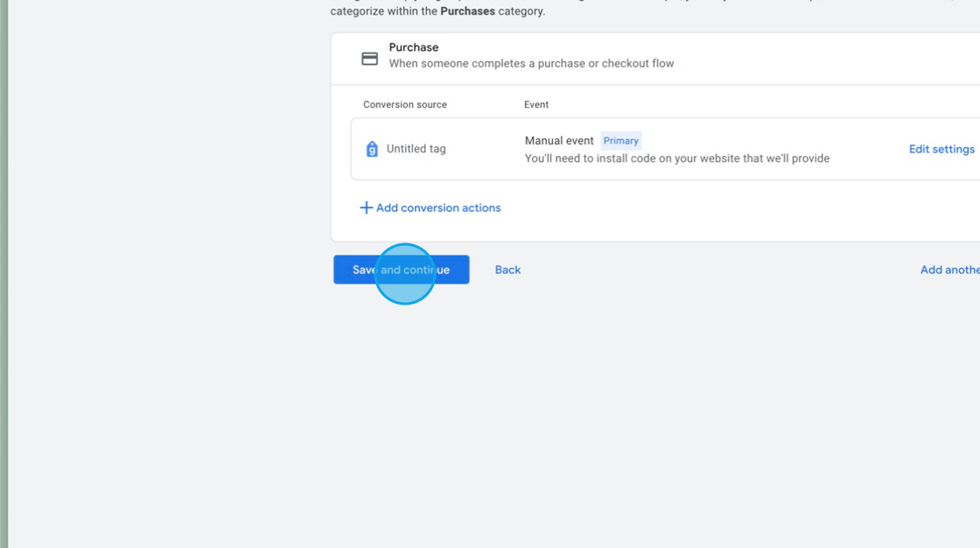Select the Untitled tag conversion source entry
Viewport: 980px width, 548px height.
coord(416,149)
